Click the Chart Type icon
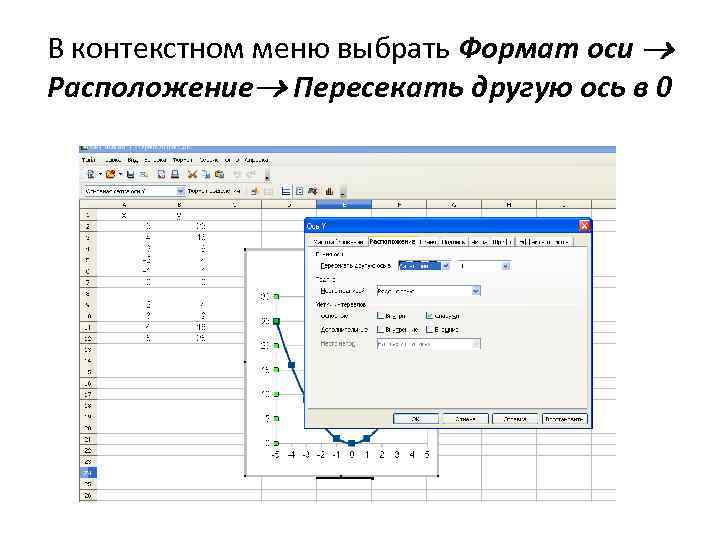 click(x=255, y=191)
